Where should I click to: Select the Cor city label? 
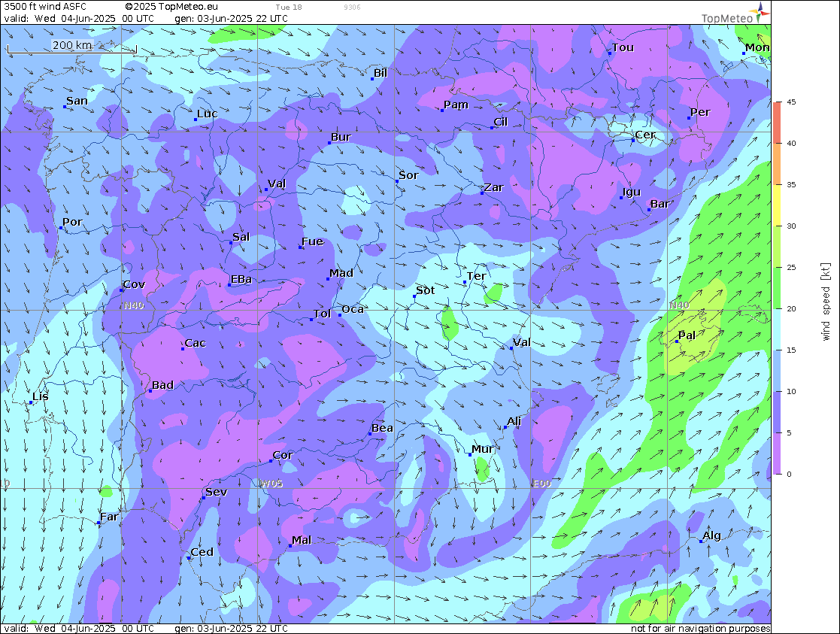click(x=283, y=455)
